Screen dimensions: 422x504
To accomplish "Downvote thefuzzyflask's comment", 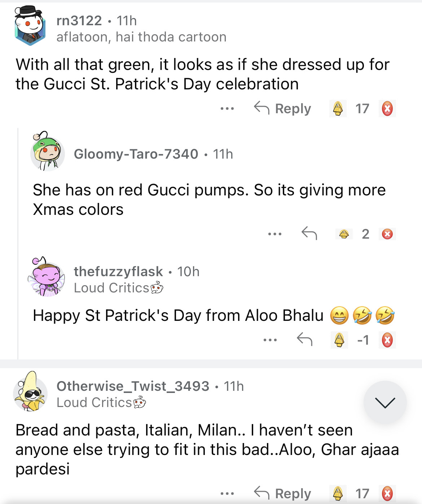I will tap(387, 340).
